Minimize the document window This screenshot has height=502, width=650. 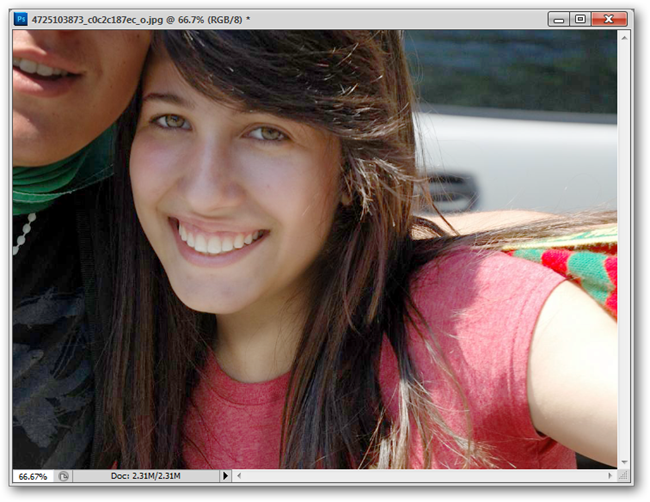coord(559,19)
